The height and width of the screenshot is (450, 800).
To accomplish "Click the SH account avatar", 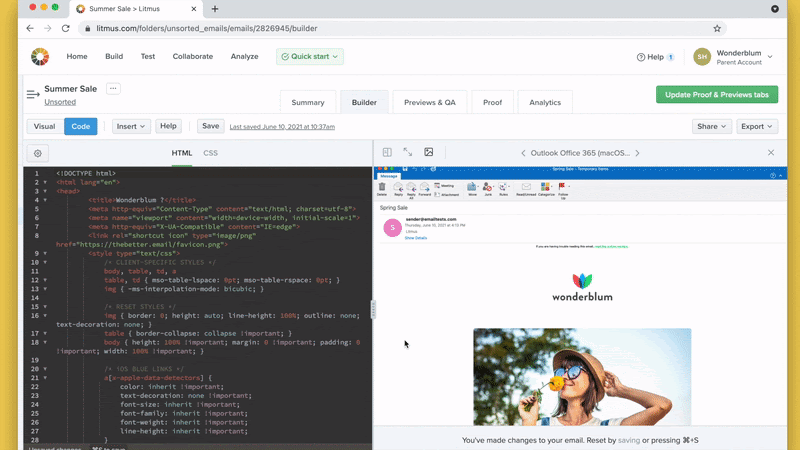I will pos(702,57).
